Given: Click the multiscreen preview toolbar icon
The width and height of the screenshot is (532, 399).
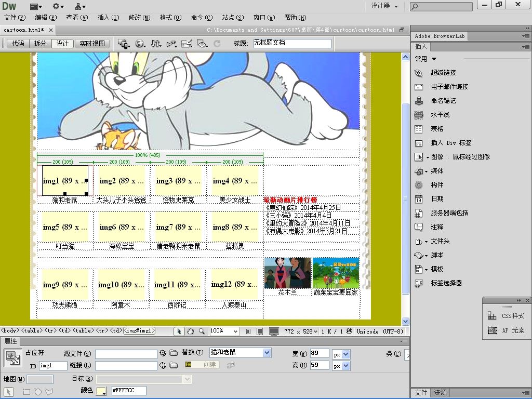Looking at the screenshot, I should [123, 44].
